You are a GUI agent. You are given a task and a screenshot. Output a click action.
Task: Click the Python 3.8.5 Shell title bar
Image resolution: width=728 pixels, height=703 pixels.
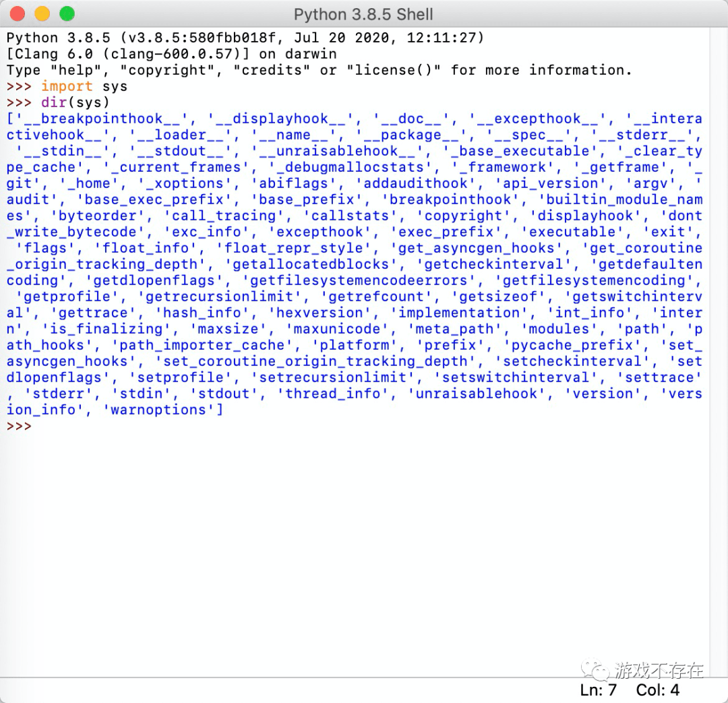tap(363, 13)
